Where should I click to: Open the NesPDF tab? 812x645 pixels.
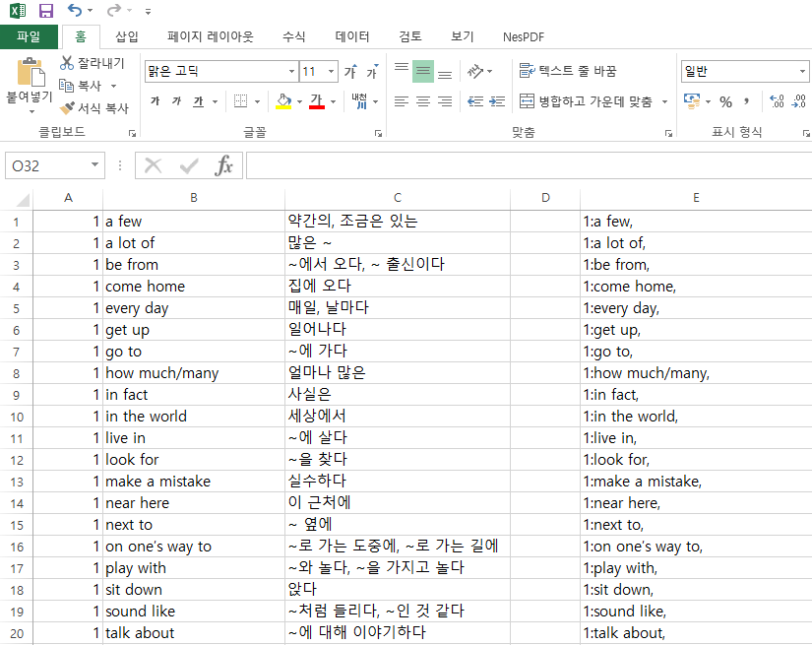(524, 36)
